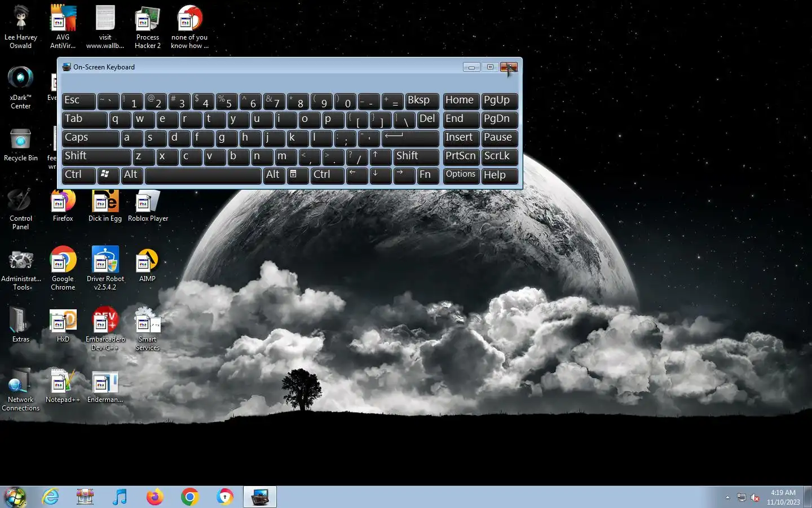The width and height of the screenshot is (812, 508).
Task: Click the Home key
Action: click(x=461, y=100)
